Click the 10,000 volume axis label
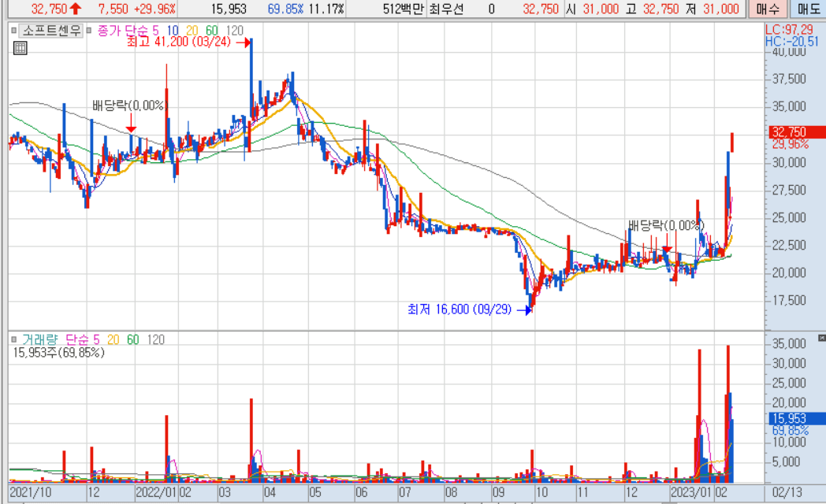The image size is (826, 504). click(x=789, y=442)
